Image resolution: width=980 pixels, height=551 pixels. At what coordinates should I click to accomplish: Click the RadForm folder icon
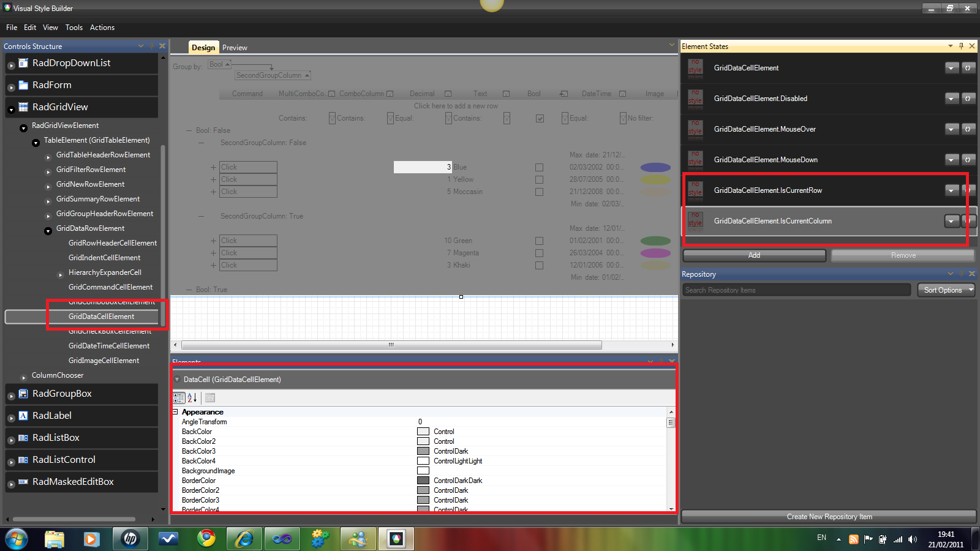pos(23,85)
